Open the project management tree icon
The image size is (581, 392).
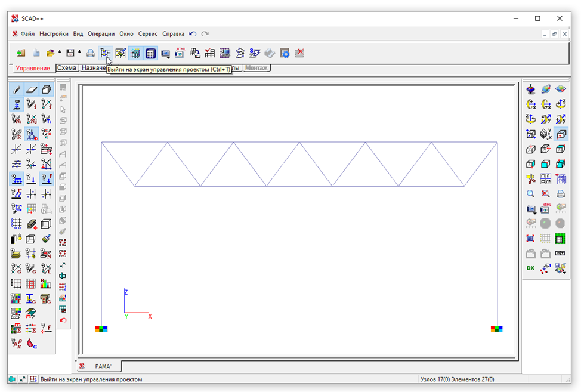point(105,53)
